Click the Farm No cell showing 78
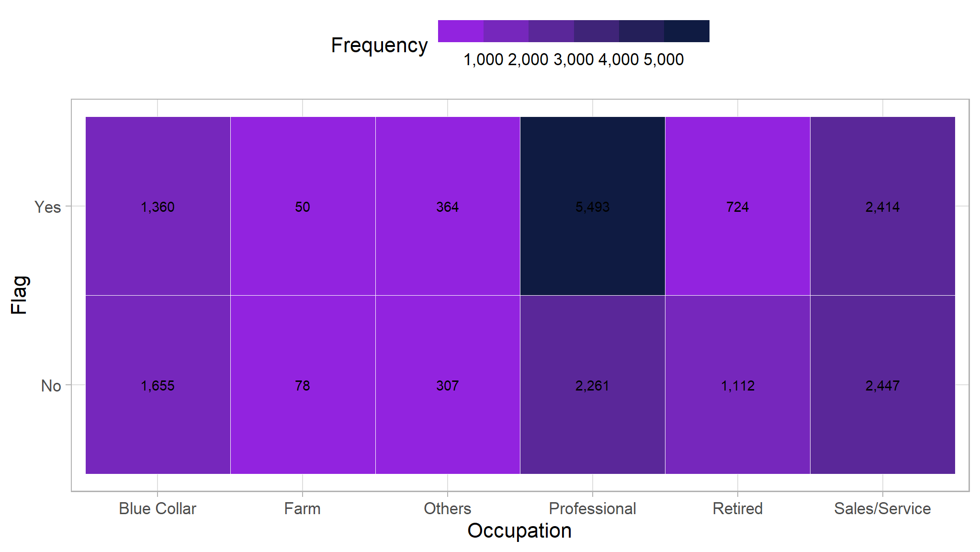The image size is (980, 552). point(303,385)
